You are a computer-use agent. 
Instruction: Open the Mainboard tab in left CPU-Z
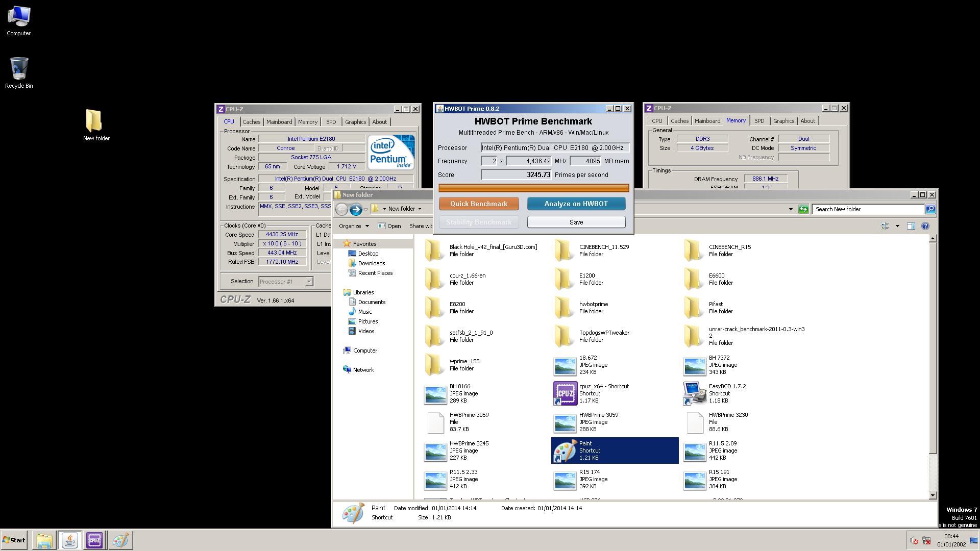point(279,122)
